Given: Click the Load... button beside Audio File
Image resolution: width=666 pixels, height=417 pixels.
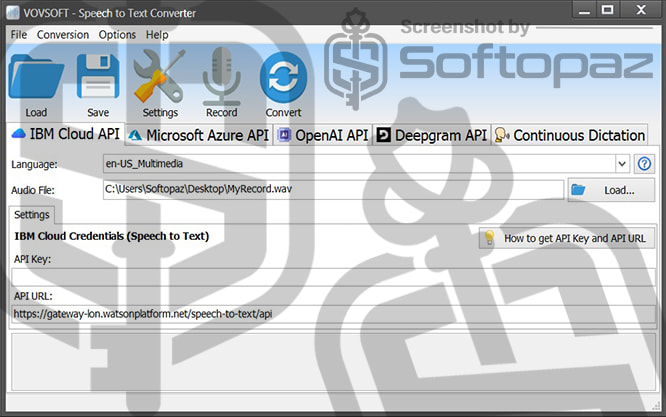Looking at the screenshot, I should (x=611, y=190).
